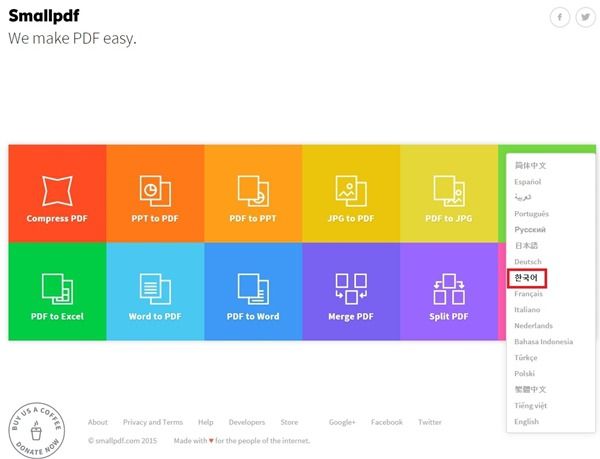600x459 pixels.
Task: Choose Русский from the language menu
Action: tap(530, 230)
